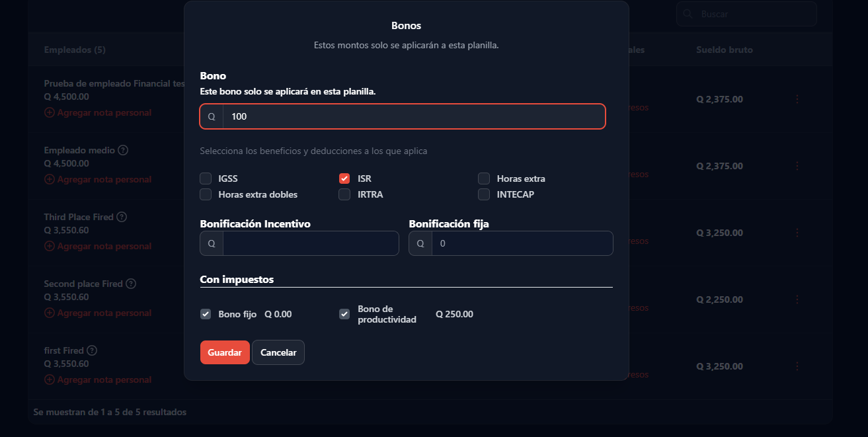Viewport: 868px width, 437px height.
Task: Click help icon next to first Fired
Action: tap(92, 350)
